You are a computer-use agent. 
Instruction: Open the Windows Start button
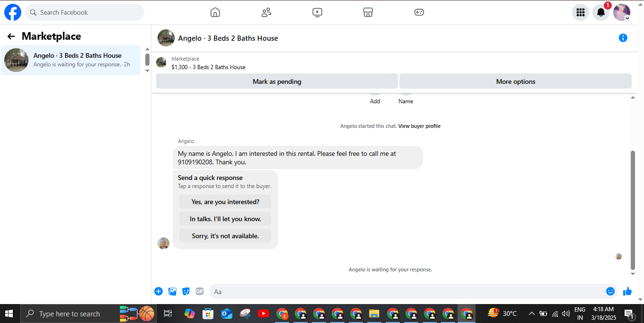(x=9, y=314)
